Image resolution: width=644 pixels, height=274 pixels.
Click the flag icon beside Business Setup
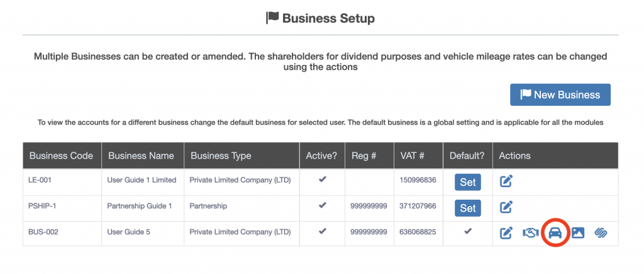(x=272, y=18)
